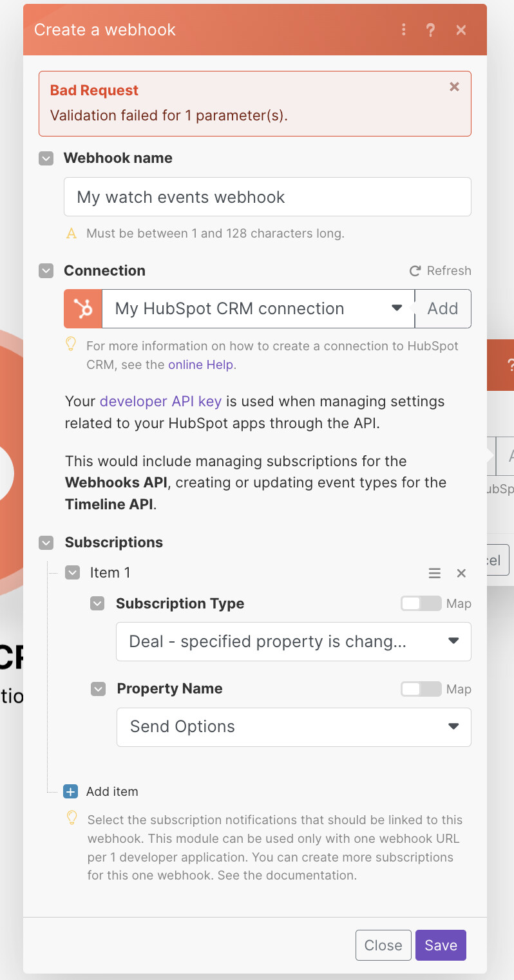Image resolution: width=514 pixels, height=980 pixels.
Task: Collapse the Subscriptions section
Action: pyautogui.click(x=46, y=543)
